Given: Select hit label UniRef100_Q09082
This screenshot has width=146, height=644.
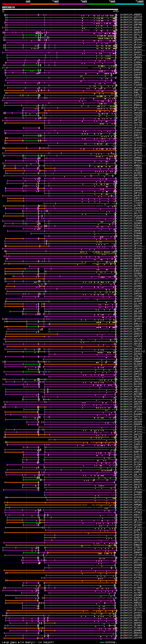Looking at the screenshot, I should [x=131, y=72].
